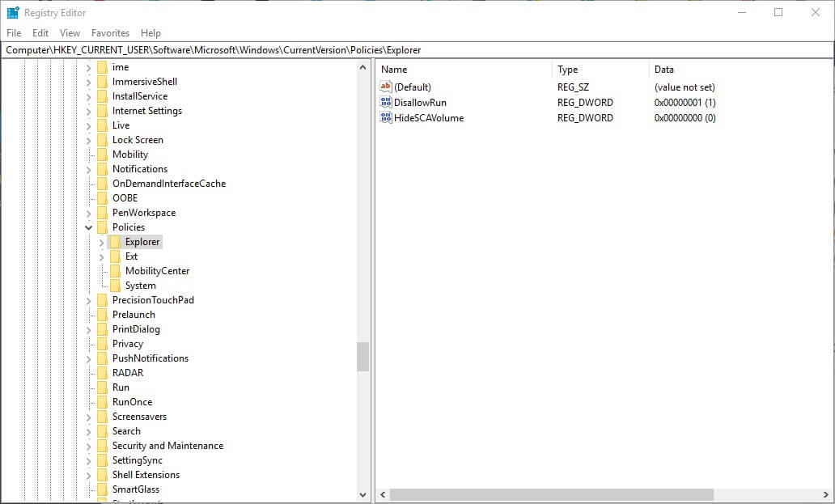Click the 0x00000001 (1) data cell
The height and width of the screenshot is (504, 835).
685,102
